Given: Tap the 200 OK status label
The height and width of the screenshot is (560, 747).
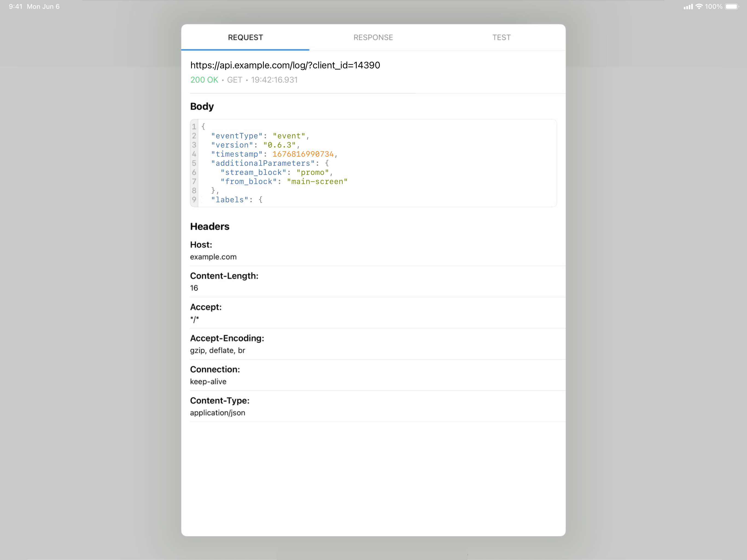Looking at the screenshot, I should tap(204, 80).
